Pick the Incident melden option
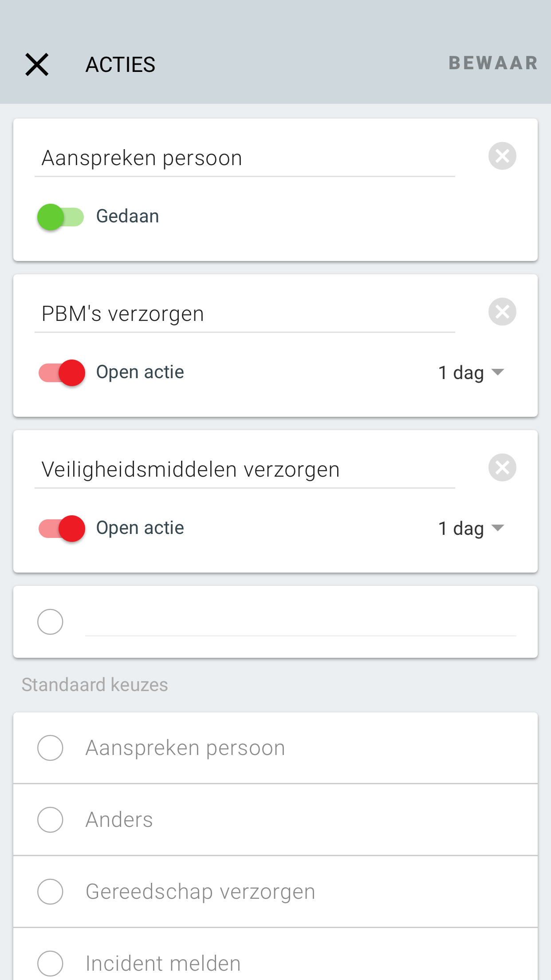This screenshot has height=980, width=551. pos(275,954)
